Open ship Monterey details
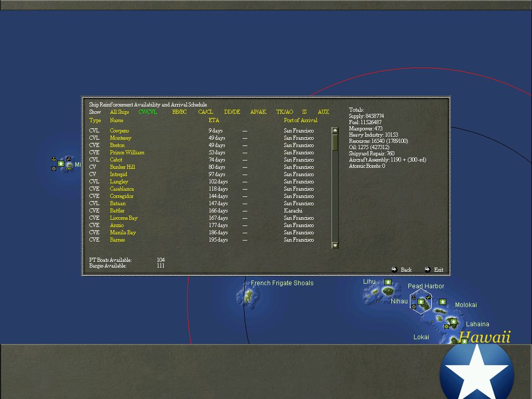This screenshot has height=399, width=532. (x=121, y=138)
